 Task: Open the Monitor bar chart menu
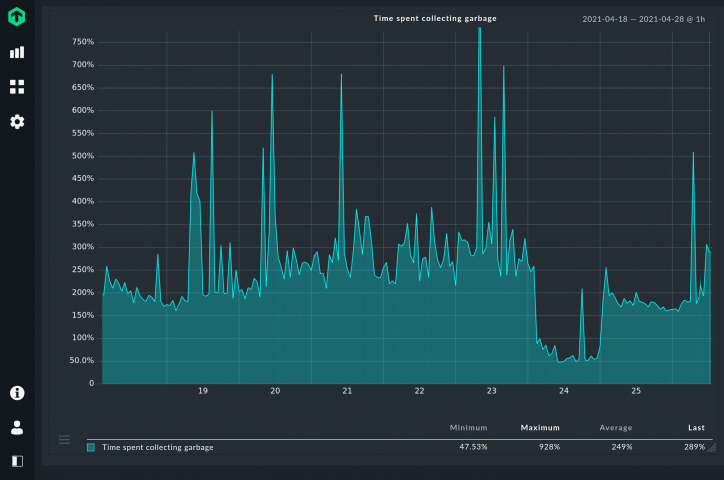[x=17, y=53]
